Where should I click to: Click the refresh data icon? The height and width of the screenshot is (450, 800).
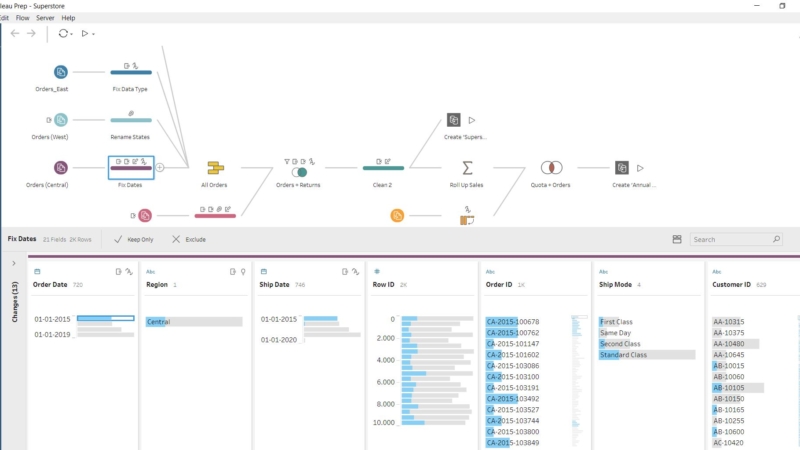63,33
